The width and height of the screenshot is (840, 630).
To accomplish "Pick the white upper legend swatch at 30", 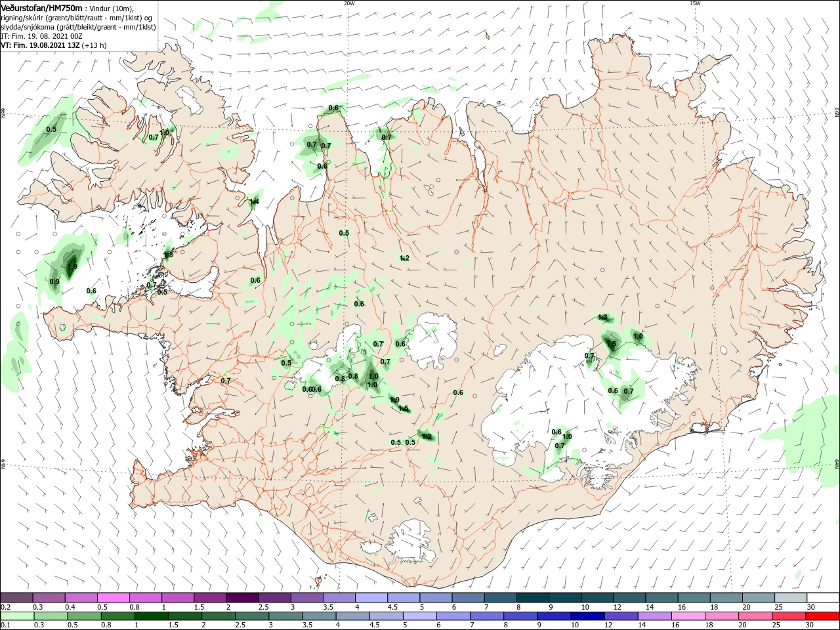I will click(x=823, y=598).
